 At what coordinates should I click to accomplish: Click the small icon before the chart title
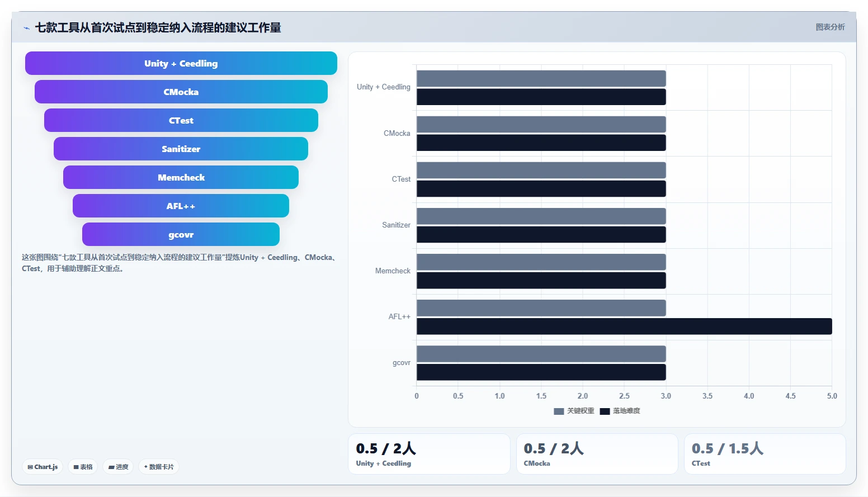(26, 28)
